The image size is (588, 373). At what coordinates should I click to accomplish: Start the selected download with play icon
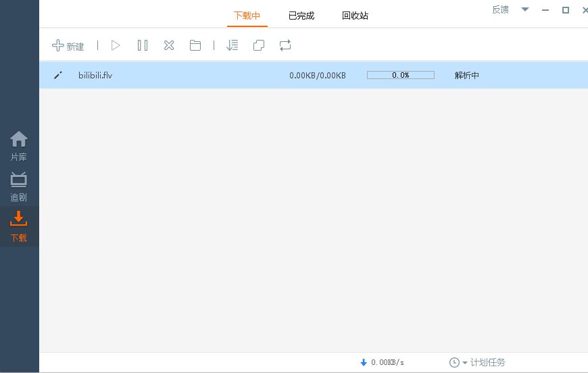(116, 45)
